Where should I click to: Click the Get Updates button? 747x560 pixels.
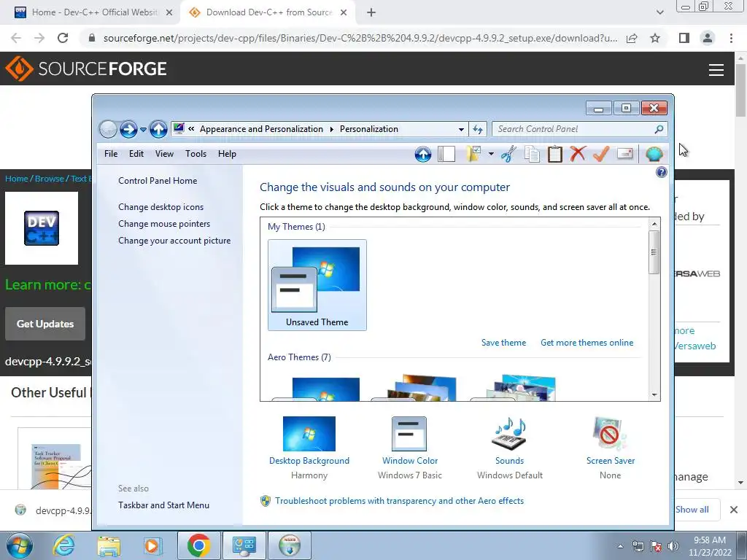pyautogui.click(x=45, y=324)
